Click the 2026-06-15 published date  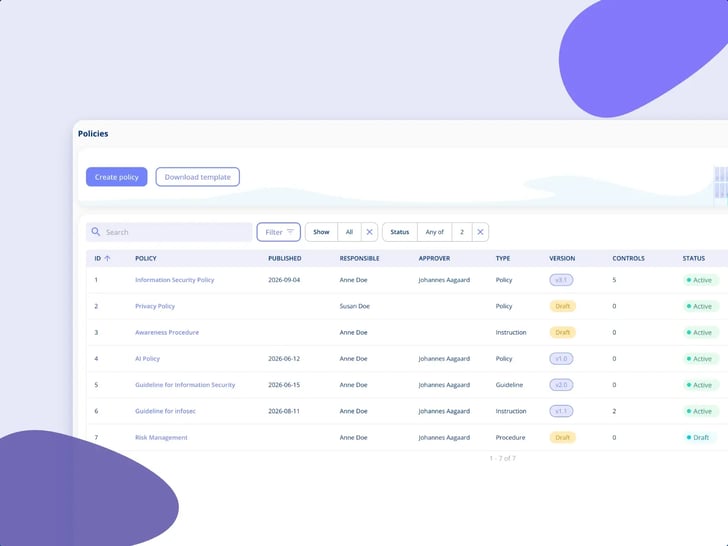284,385
